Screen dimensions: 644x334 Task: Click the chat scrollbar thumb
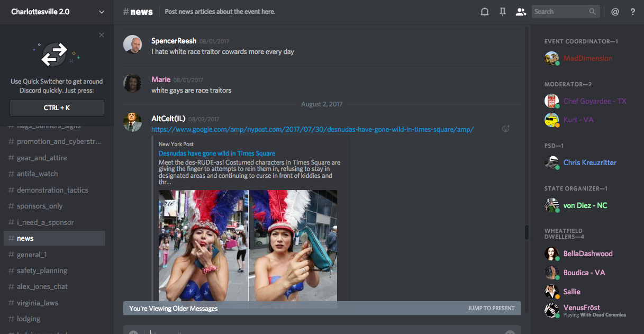[527, 232]
